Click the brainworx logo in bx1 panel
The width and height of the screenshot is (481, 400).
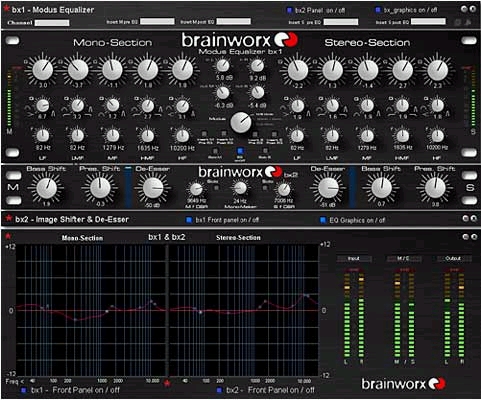[x=240, y=40]
